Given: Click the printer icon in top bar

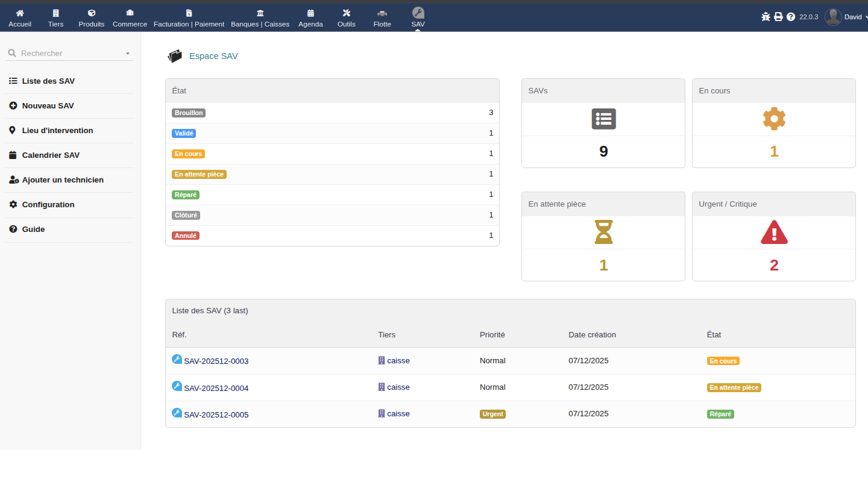Looking at the screenshot, I should click(x=778, y=17).
